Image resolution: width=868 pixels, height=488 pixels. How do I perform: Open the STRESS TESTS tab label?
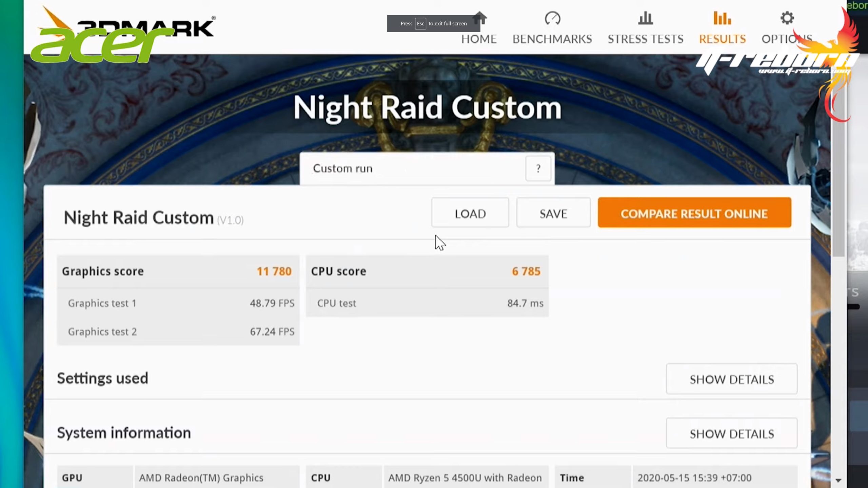click(x=645, y=39)
